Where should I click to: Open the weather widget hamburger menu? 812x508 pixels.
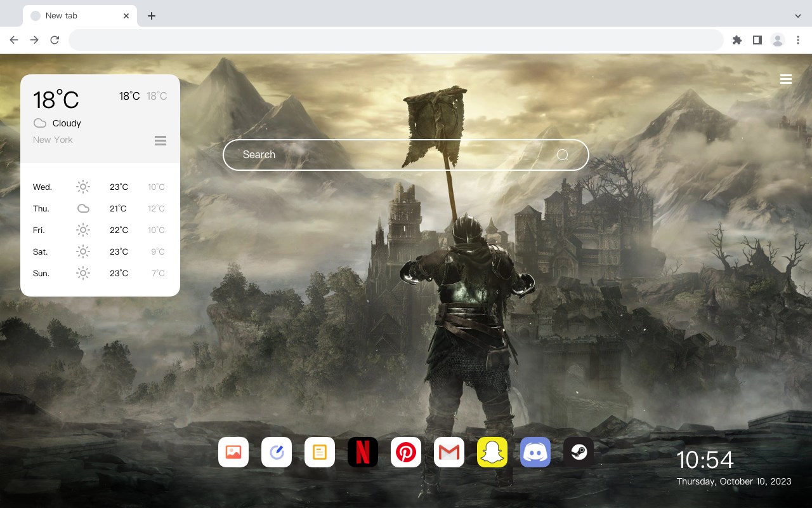(160, 140)
